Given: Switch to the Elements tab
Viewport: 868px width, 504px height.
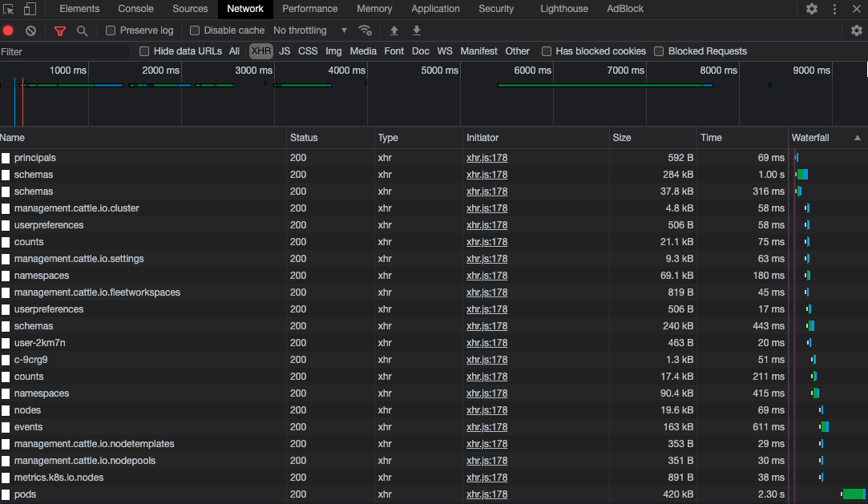Looking at the screenshot, I should pos(79,9).
